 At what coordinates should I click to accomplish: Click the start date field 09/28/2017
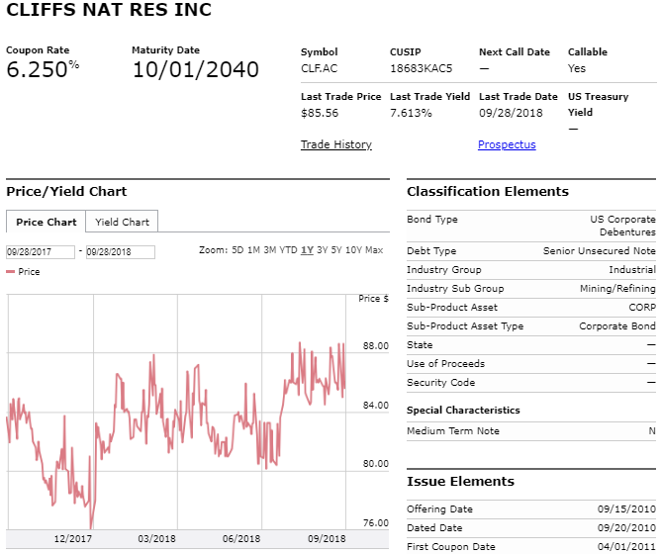[x=40, y=252]
